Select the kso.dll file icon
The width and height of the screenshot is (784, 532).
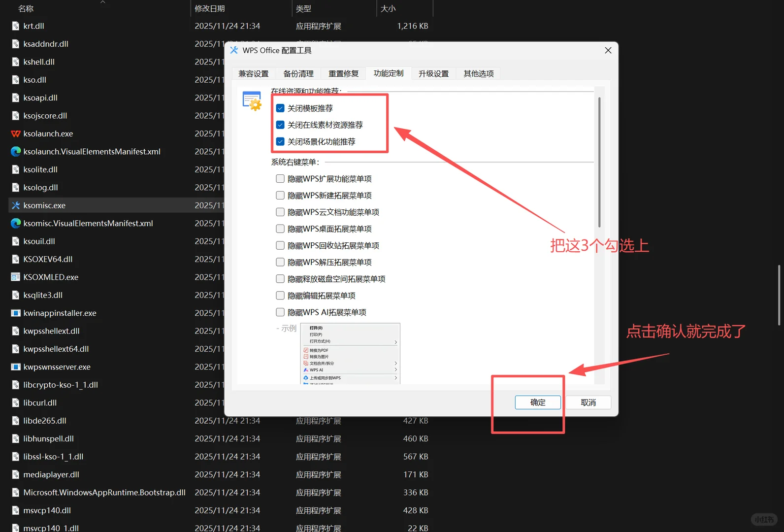click(x=16, y=80)
